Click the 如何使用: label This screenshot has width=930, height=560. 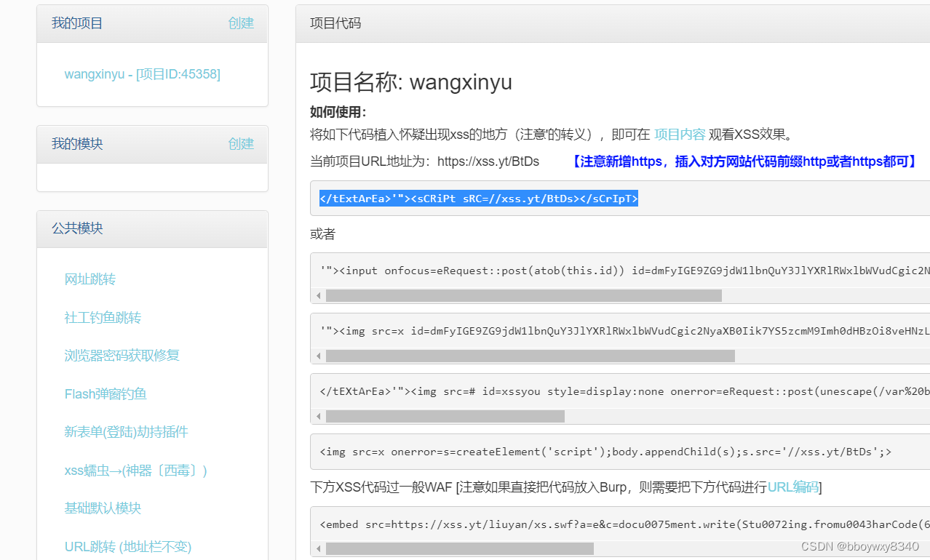tap(338, 112)
